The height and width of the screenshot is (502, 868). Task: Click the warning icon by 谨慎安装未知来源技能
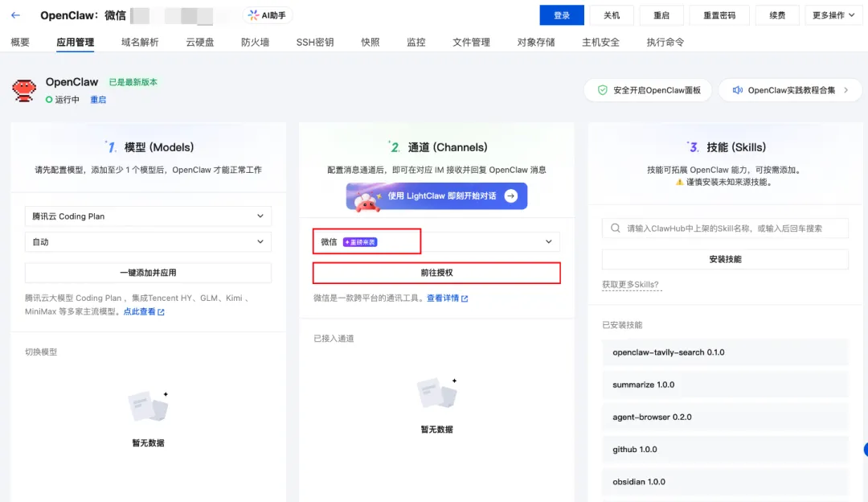coord(679,183)
